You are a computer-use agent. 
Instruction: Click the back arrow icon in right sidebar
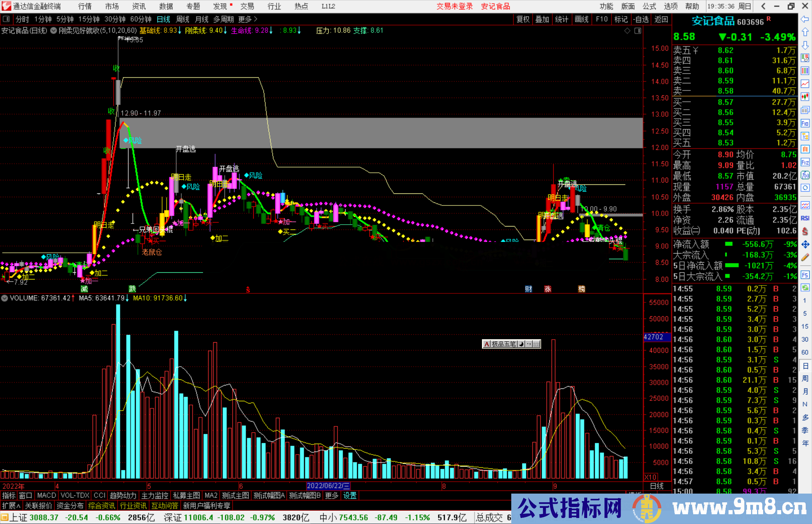click(x=805, y=19)
